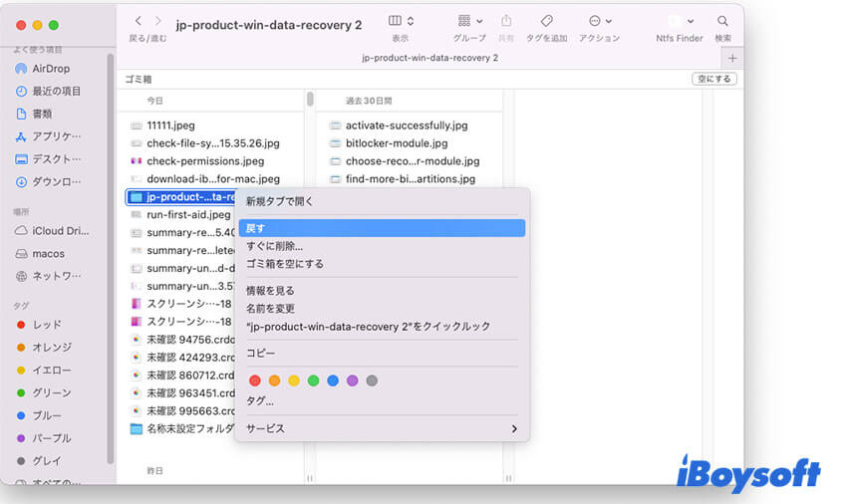Choose すぐに削除... from context menu
The height and width of the screenshot is (504, 847).
point(382,246)
